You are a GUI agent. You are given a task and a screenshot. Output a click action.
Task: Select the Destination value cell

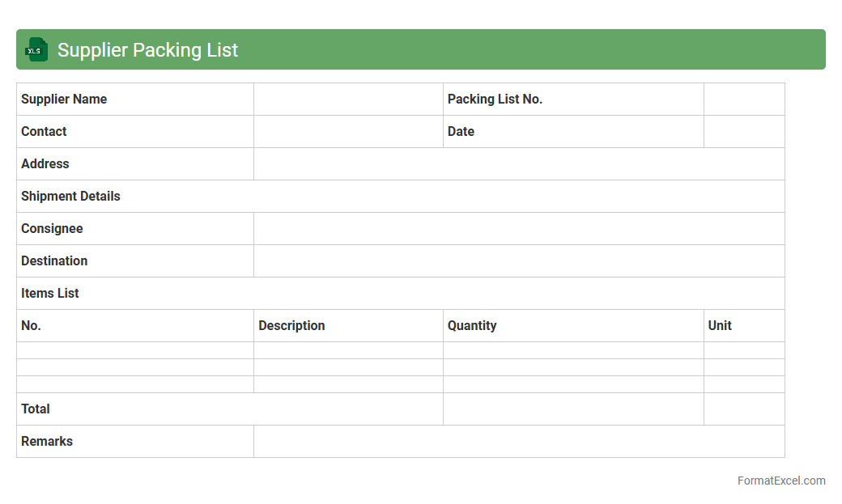pos(518,261)
